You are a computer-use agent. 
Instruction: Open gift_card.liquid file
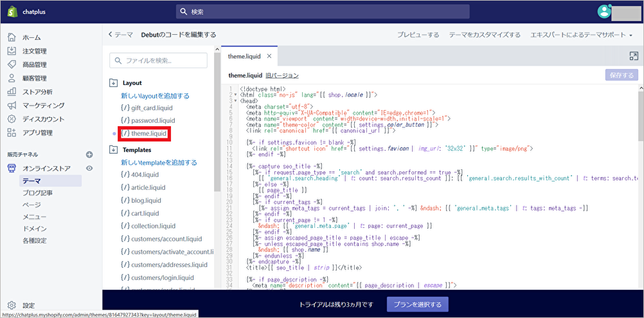point(147,108)
